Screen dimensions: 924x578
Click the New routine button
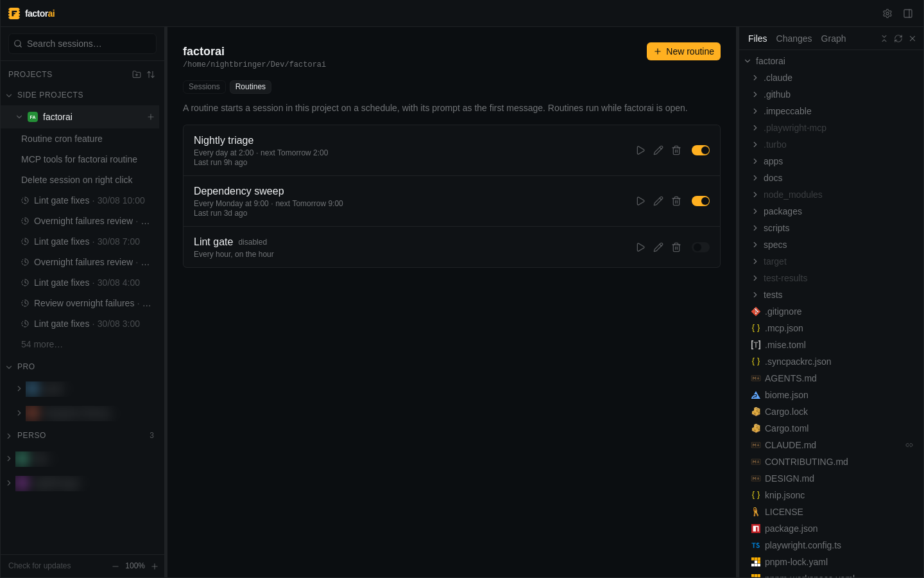click(683, 51)
